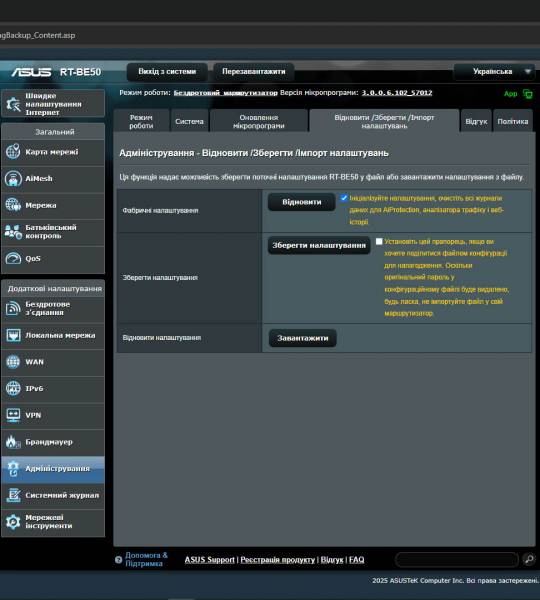Click the Бездротове з'єднання wireless icon
Image resolution: width=540 pixels, height=600 pixels.
pyautogui.click(x=13, y=308)
